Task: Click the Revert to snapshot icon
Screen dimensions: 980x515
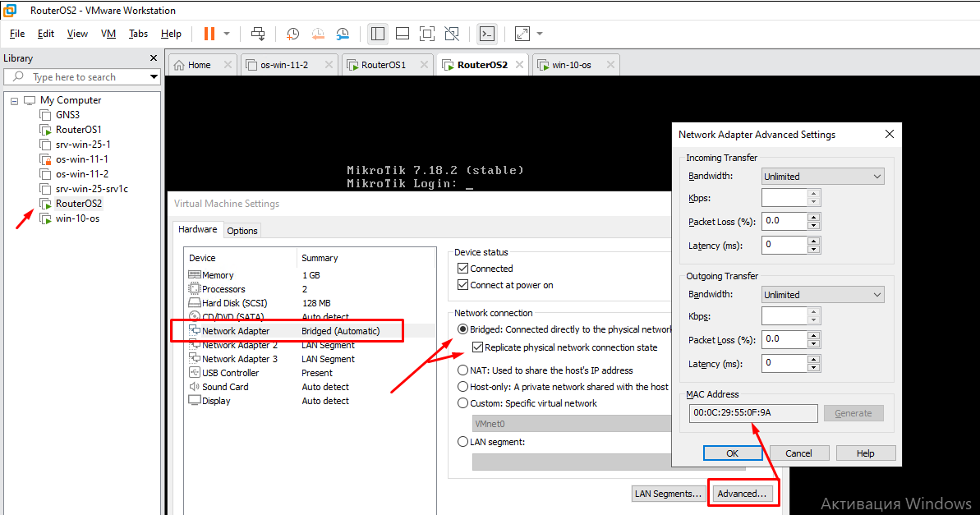Action: coord(318,34)
